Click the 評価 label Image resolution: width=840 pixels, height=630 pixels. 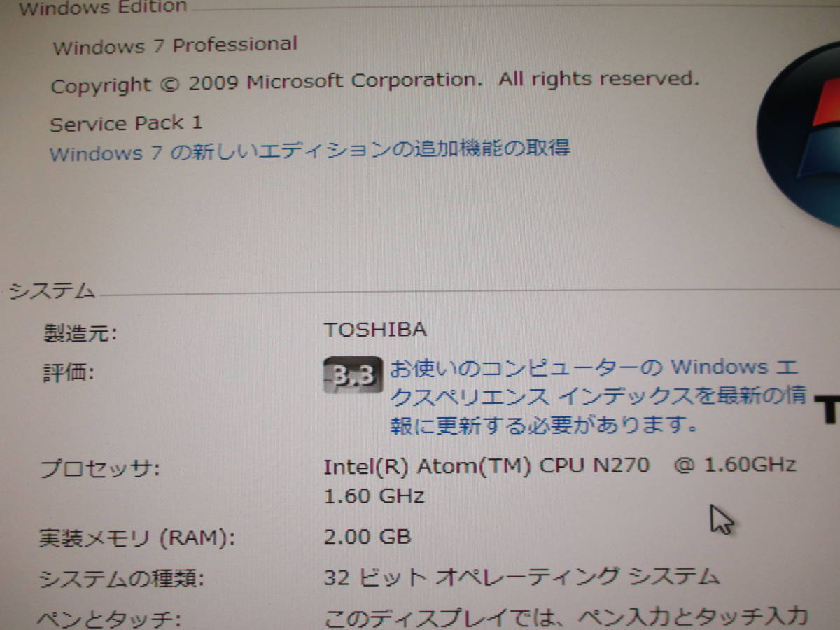pyautogui.click(x=69, y=372)
